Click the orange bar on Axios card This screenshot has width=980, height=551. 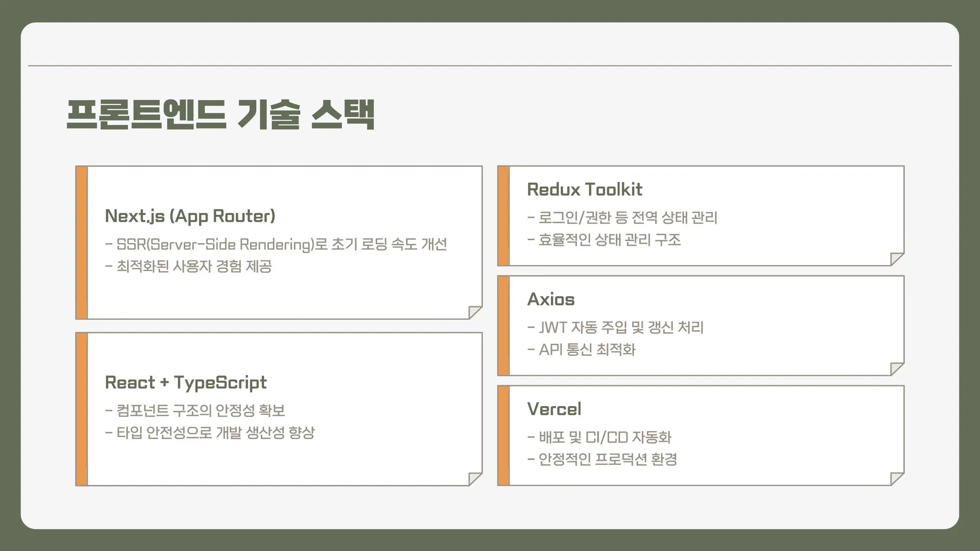503,326
